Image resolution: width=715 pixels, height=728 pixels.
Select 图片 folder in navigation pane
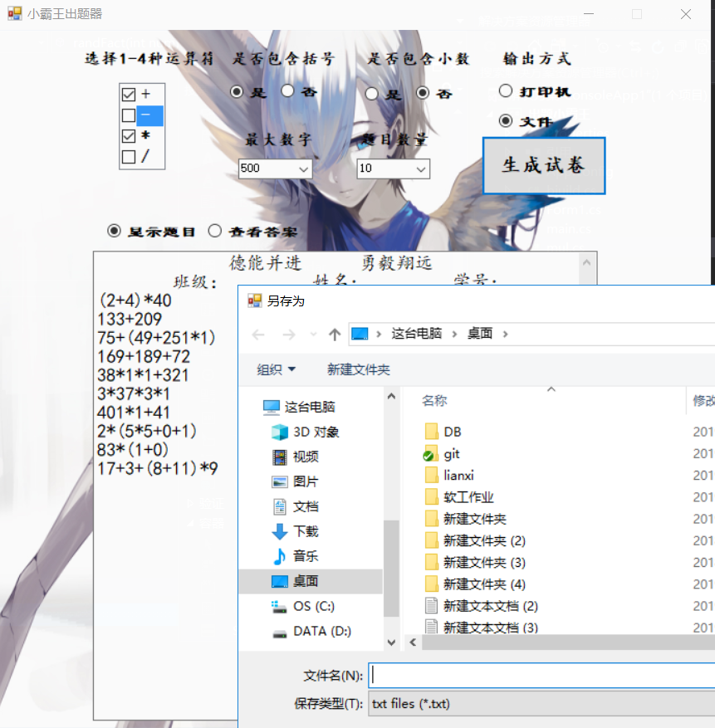coord(295,482)
